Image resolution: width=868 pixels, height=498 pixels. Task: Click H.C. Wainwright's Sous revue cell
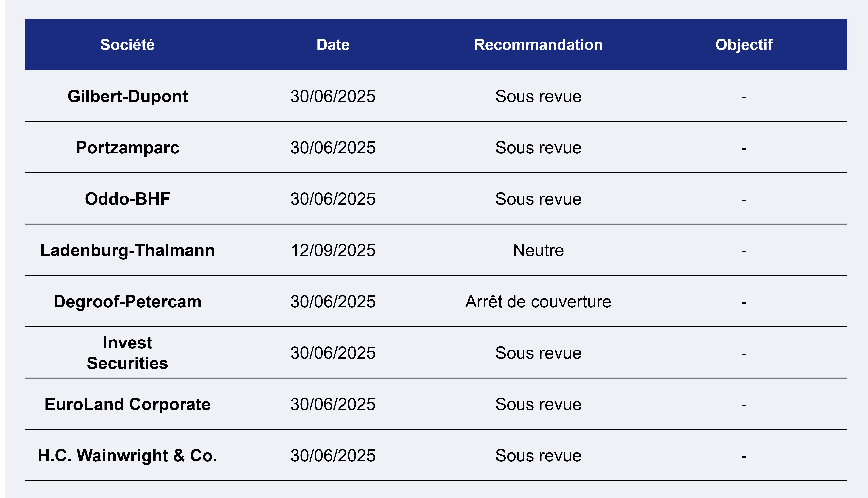(x=538, y=456)
